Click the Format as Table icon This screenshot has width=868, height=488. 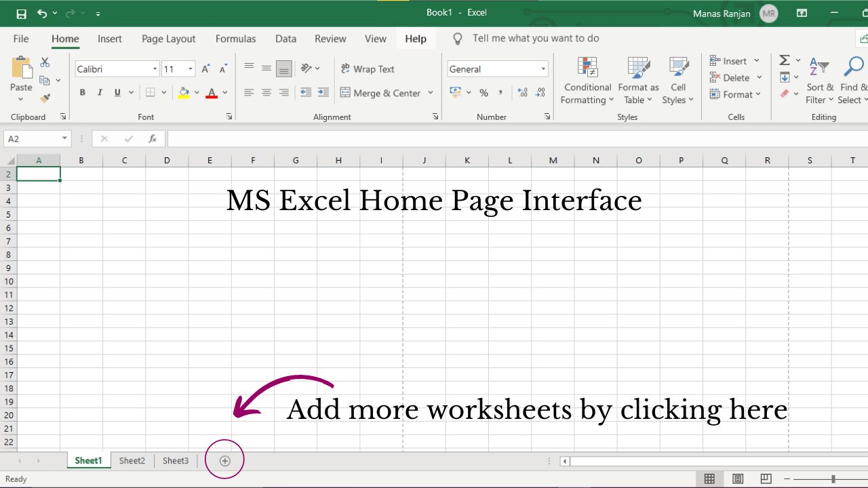pyautogui.click(x=637, y=79)
